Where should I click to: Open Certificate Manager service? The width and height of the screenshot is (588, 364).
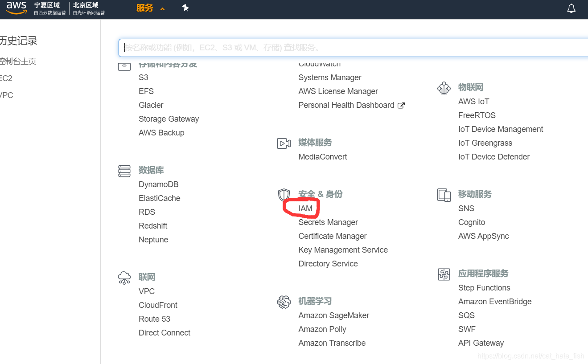point(333,236)
